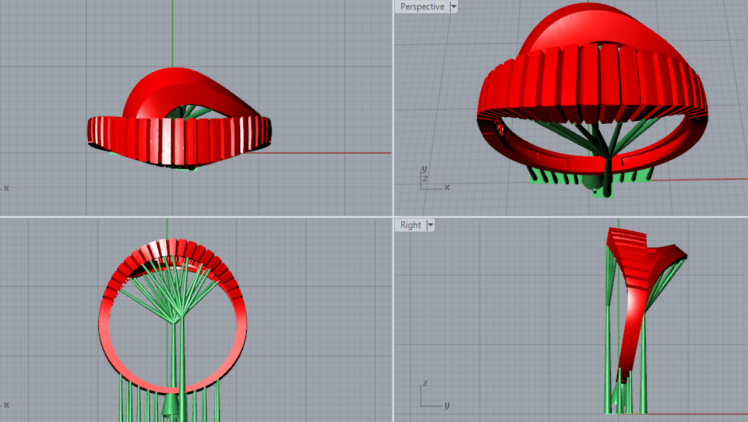Click the world axis icon in Perspective viewport
This screenshot has height=422, width=748.
tap(428, 180)
